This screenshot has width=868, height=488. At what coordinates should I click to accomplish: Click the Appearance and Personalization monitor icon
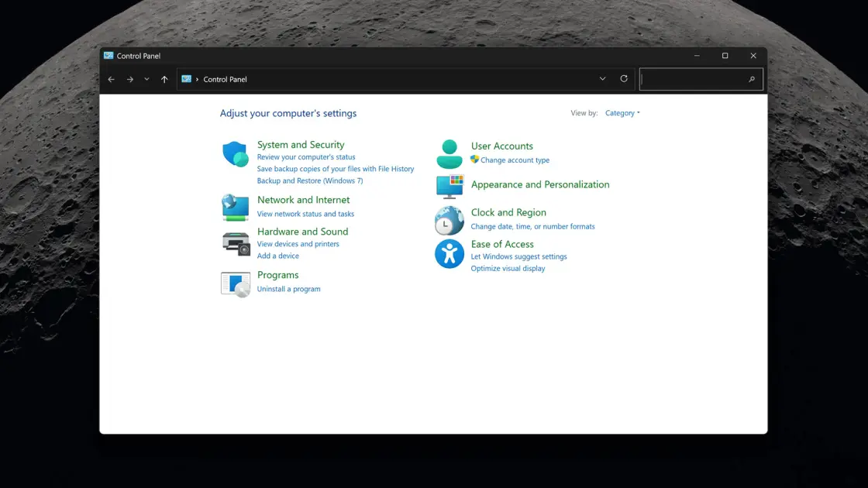click(449, 187)
